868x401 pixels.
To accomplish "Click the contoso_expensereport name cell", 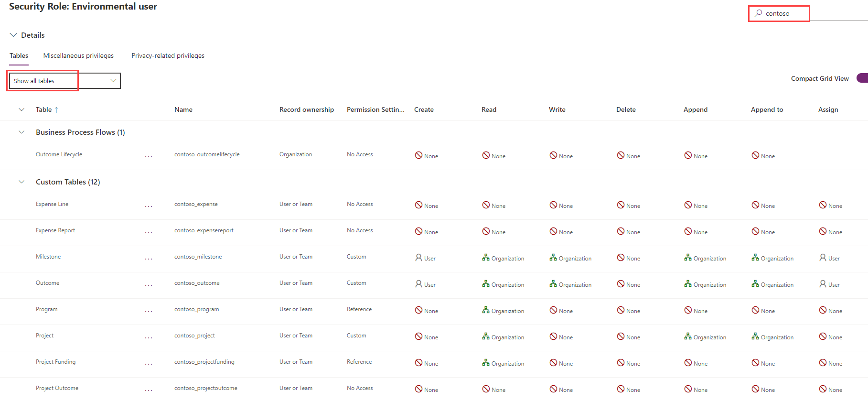I will coord(204,230).
